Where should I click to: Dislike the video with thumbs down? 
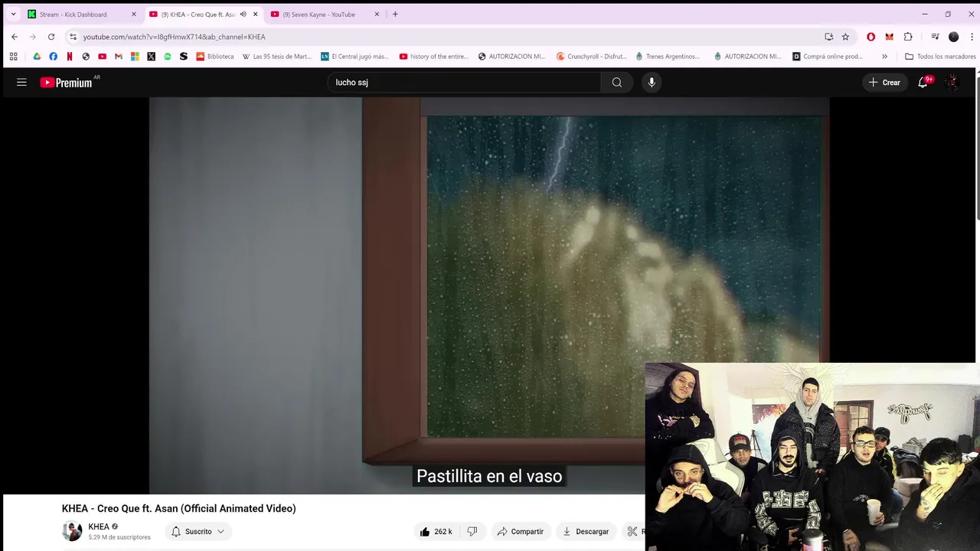point(472,531)
